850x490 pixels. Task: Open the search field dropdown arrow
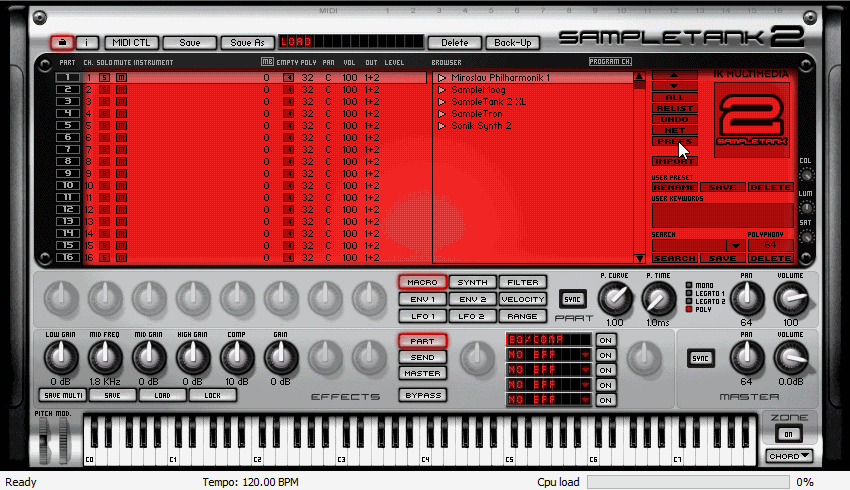(736, 246)
